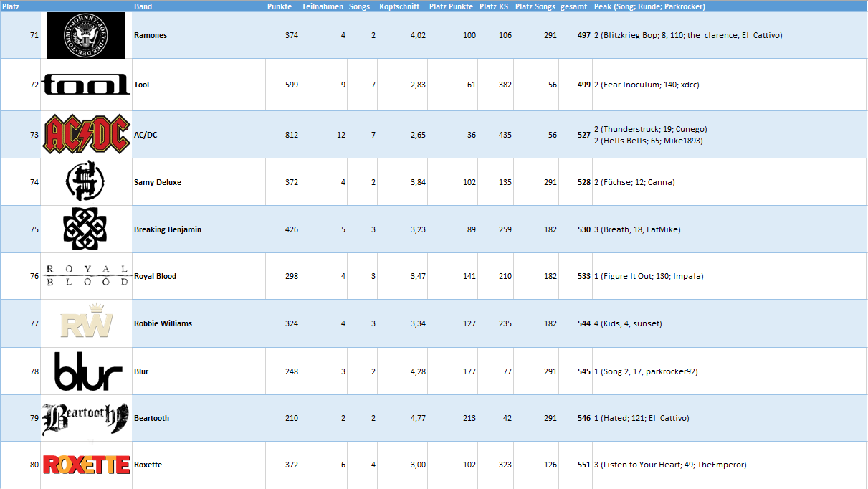Screen dimensions: 868x489
Task: Select the Teilnahmen column header
Action: click(x=323, y=6)
